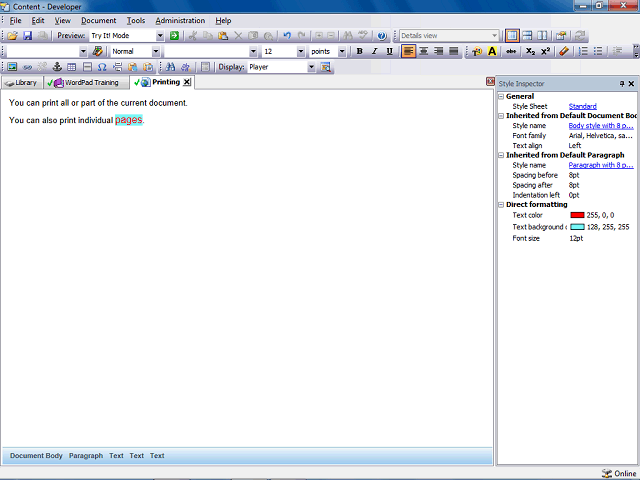Screen dimensions: 640x480
Task: Toggle the vertical split layout view
Action: 542,36
